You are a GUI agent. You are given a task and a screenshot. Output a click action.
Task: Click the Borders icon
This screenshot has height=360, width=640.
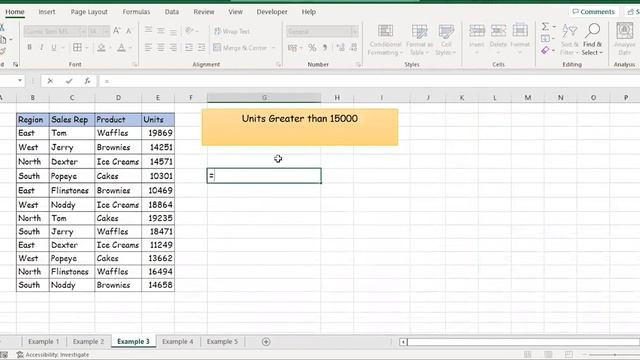(x=77, y=47)
